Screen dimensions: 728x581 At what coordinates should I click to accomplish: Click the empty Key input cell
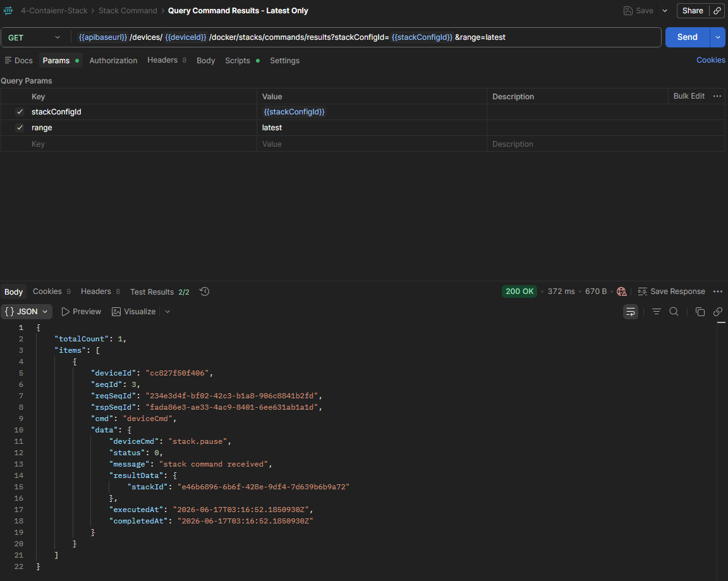(x=142, y=144)
